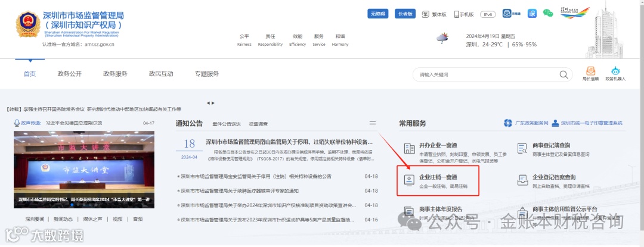This screenshot has width=644, height=247.
Task: Click the 18 2024-04 date box
Action: [190, 149]
